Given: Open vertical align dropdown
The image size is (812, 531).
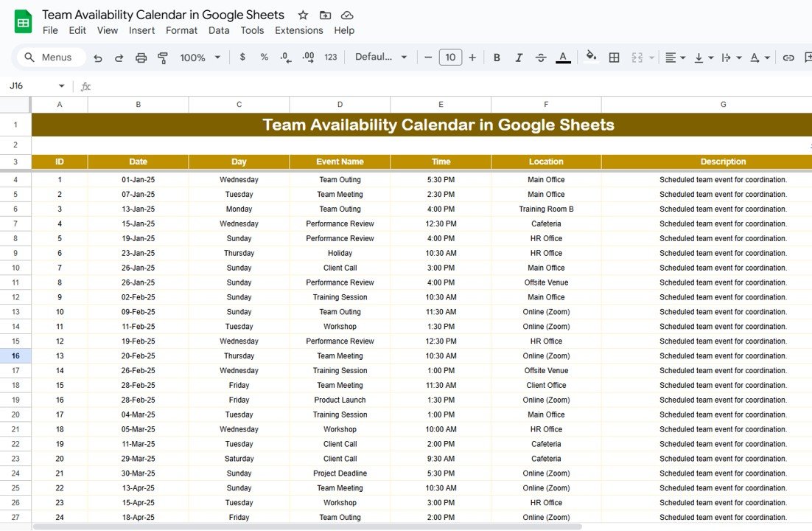Looking at the screenshot, I should (x=704, y=58).
